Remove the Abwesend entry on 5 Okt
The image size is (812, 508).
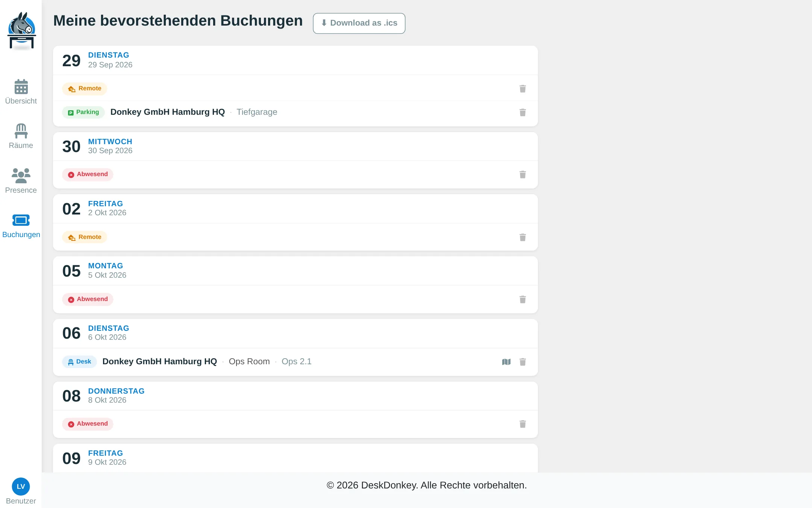523,299
